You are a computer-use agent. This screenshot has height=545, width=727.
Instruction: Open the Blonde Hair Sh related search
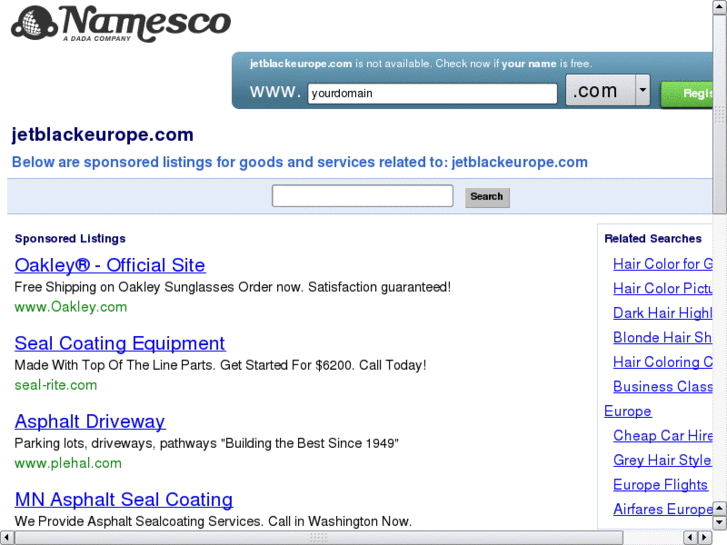663,338
